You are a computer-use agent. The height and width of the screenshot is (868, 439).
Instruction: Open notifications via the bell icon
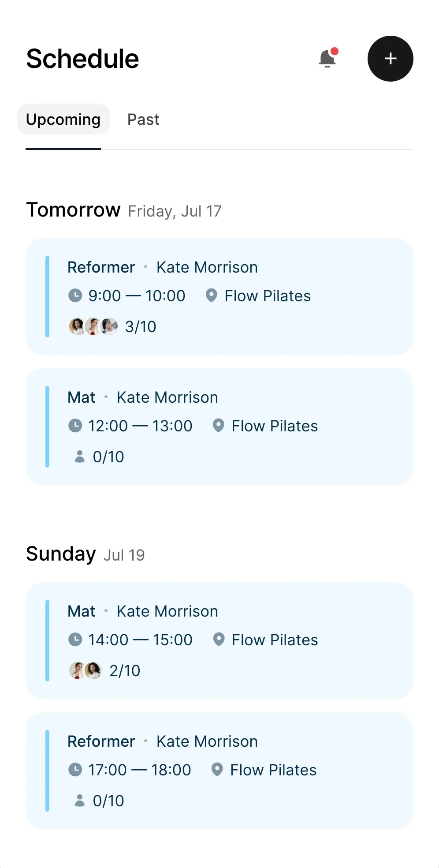click(x=327, y=58)
